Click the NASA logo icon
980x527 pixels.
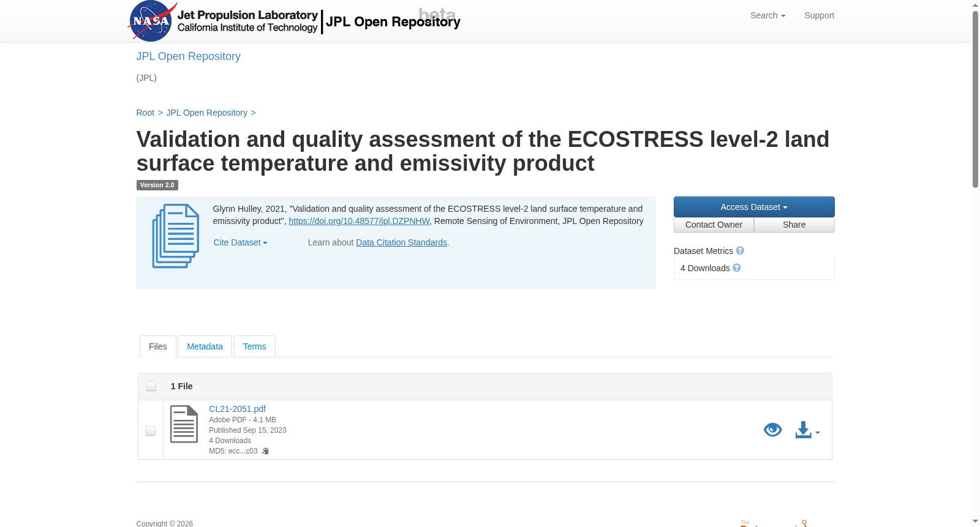153,21
